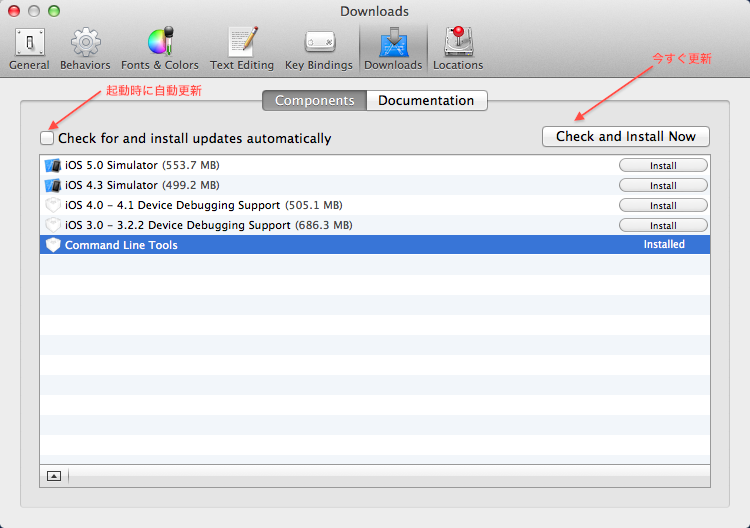This screenshot has height=528, width=750.
Task: Select the Downloads preferences pane
Action: (393, 49)
